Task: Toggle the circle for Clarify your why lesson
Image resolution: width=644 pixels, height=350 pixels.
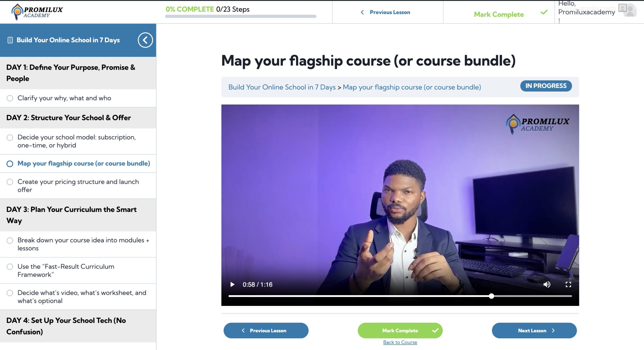Action: click(x=10, y=98)
